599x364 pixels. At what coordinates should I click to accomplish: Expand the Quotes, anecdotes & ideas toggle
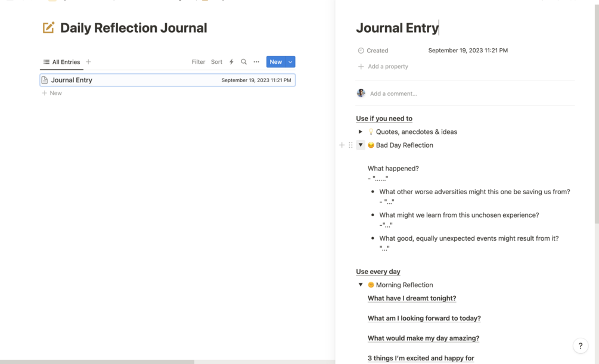coord(361,132)
